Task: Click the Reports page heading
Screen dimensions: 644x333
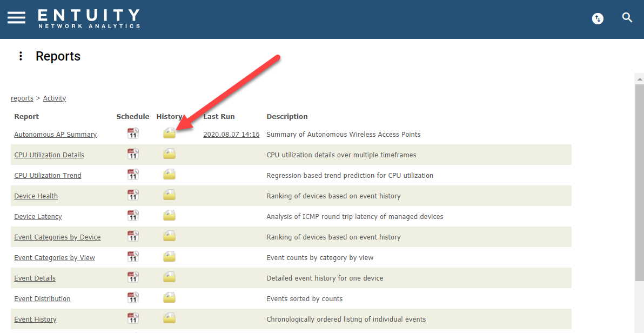Action: pos(58,56)
